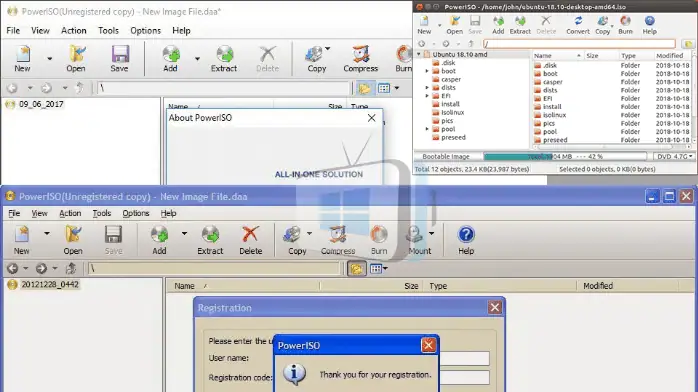Open Tools menu in top-left PowerISO window
The height and width of the screenshot is (392, 698).
[x=108, y=30]
